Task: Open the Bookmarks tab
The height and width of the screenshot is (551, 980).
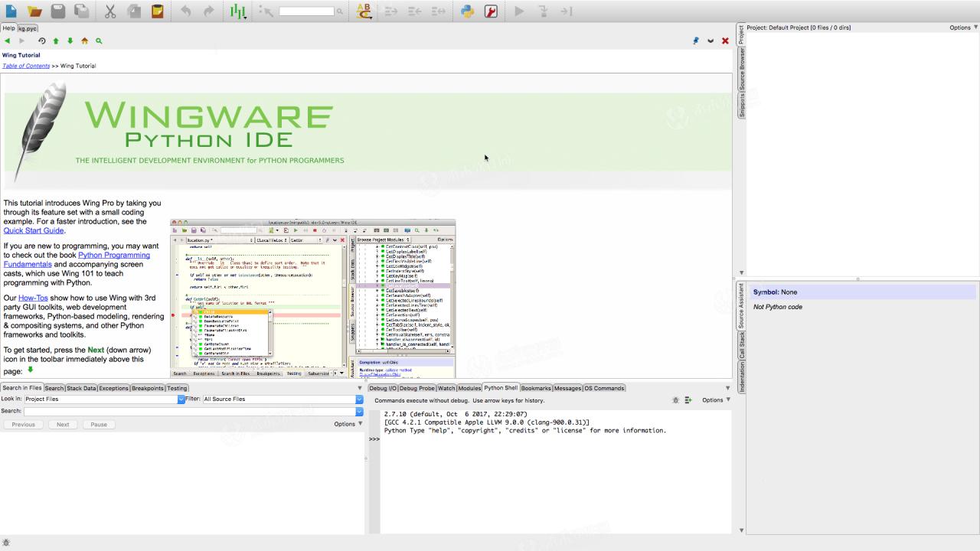Action: [x=536, y=388]
